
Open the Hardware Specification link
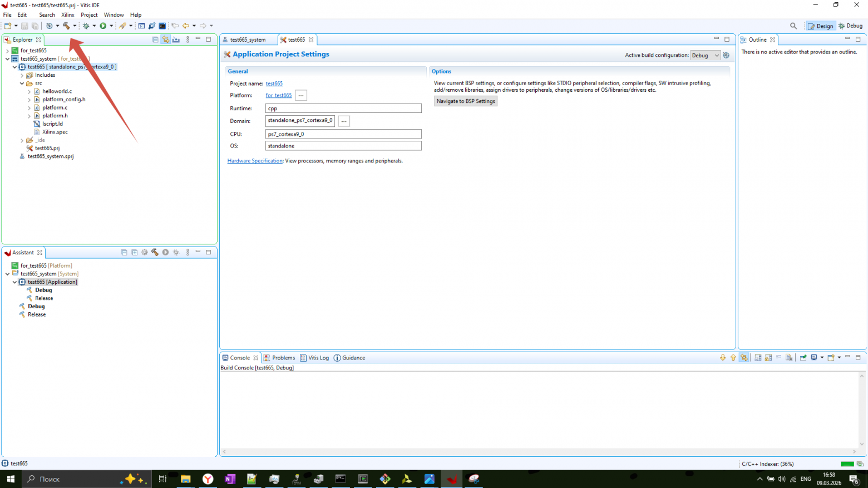pos(255,161)
